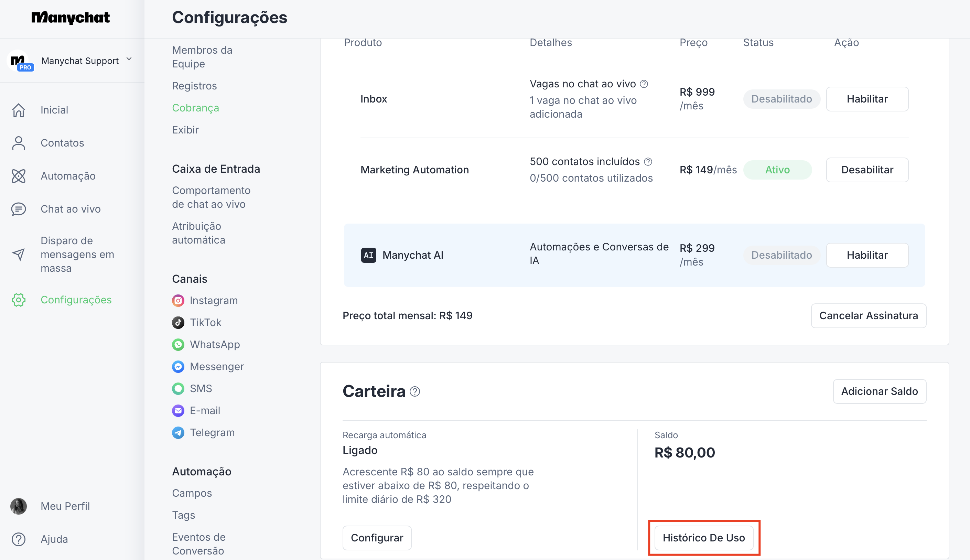Click the Chat ao vivo bubble icon
970x560 pixels.
(x=19, y=209)
